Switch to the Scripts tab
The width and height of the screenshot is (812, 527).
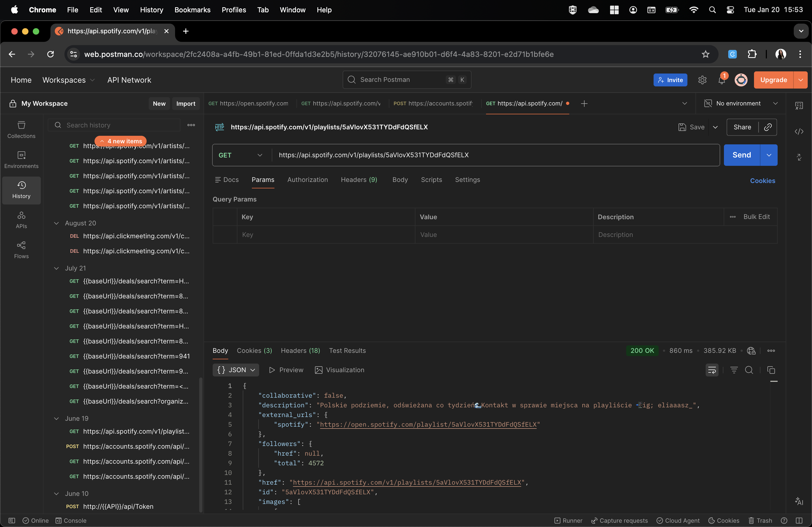tap(431, 180)
